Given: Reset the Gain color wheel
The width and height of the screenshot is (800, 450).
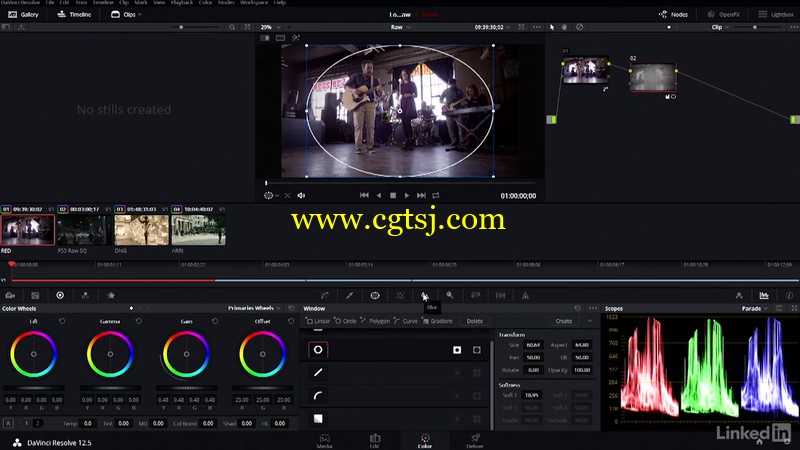Looking at the screenshot, I should pyautogui.click(x=215, y=321).
